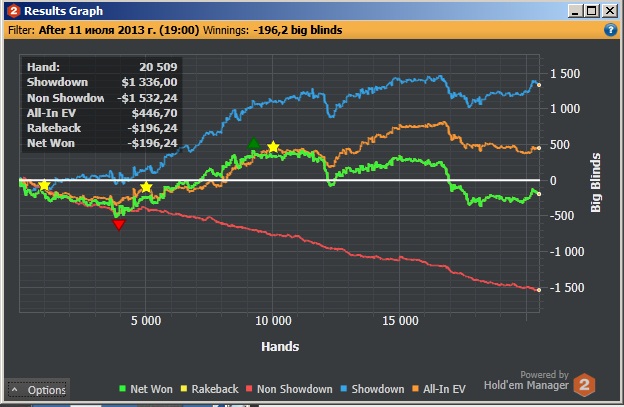Click the '1 500' y-axis label

pos(565,74)
